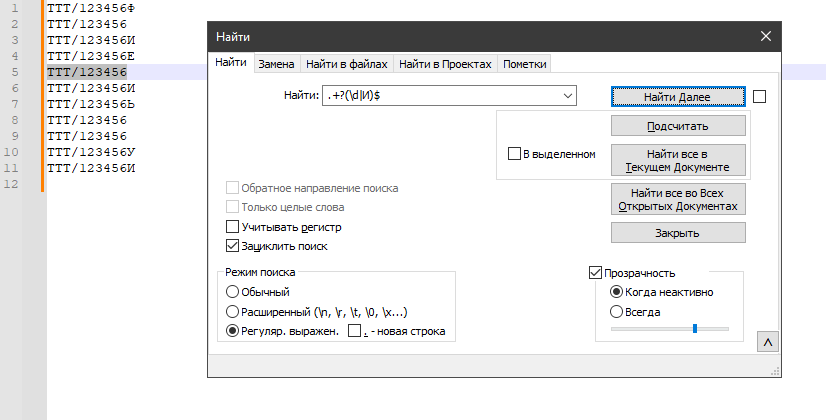Image resolution: width=826 pixels, height=420 pixels.
Task: Open the Найти в файлах tab
Action: (347, 64)
